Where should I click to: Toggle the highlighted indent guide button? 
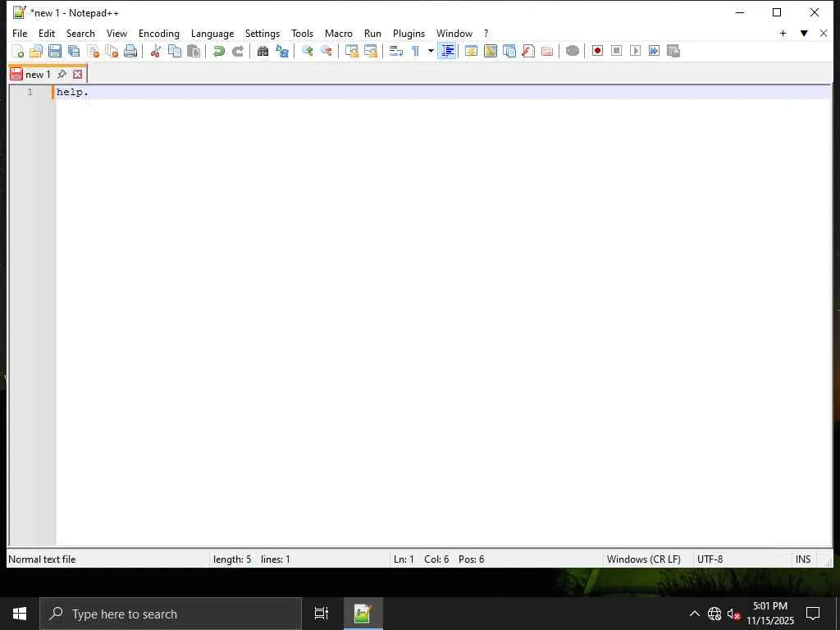[x=447, y=52]
